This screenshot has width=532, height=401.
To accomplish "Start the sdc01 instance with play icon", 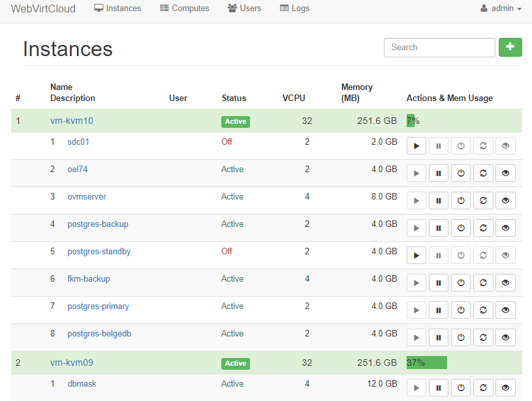I will 416,145.
